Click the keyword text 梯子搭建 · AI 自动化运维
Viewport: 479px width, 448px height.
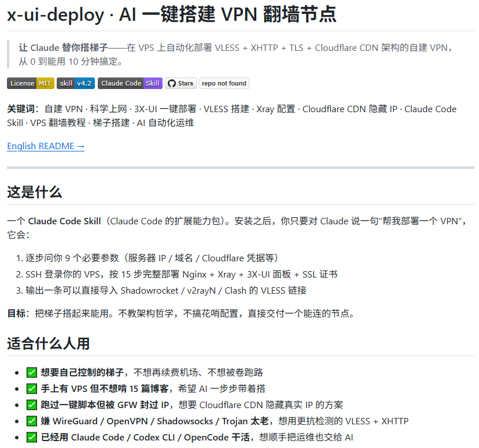143,123
